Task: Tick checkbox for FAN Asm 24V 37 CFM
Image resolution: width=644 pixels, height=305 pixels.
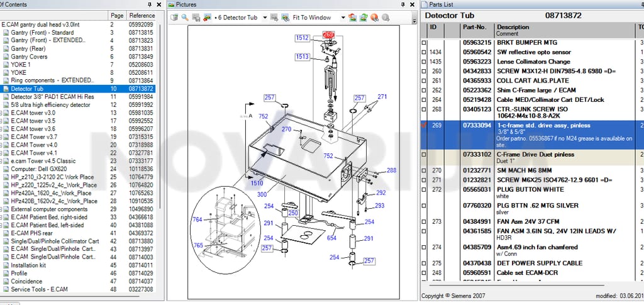Action: [424, 221]
